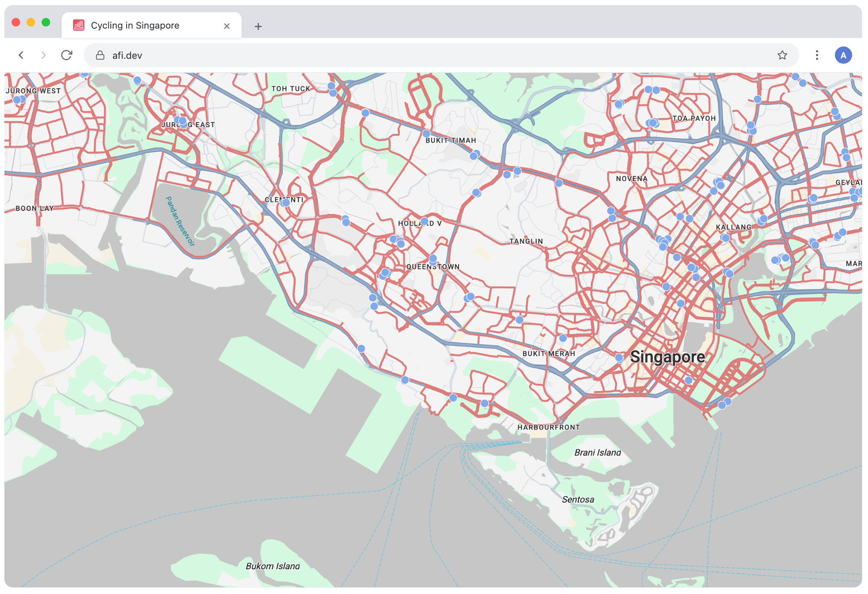The height and width of the screenshot is (594, 868).
Task: Click the HARBOURFRONT label
Action: pyautogui.click(x=549, y=427)
